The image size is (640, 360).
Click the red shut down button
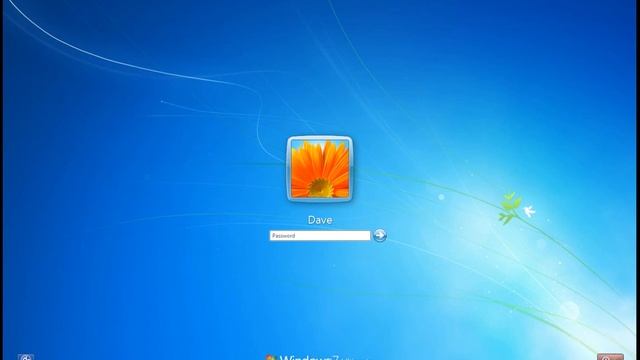(610, 357)
